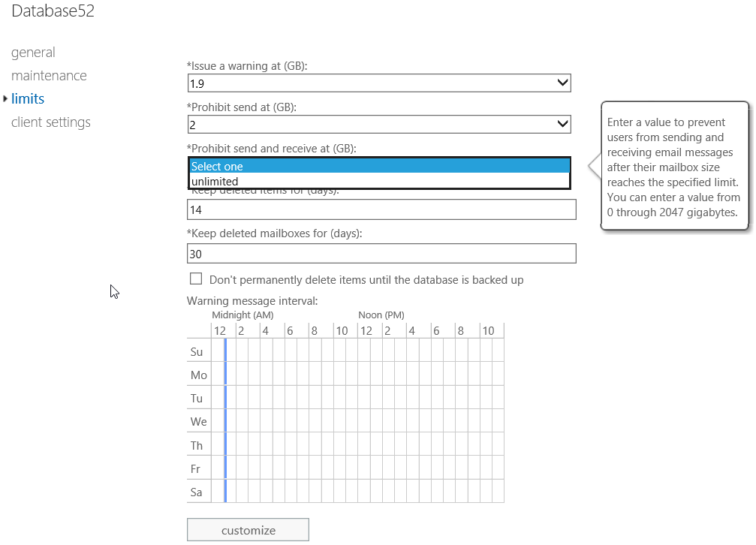Click the Tu row label in schedule
The height and width of the screenshot is (545, 756).
pyautogui.click(x=196, y=398)
